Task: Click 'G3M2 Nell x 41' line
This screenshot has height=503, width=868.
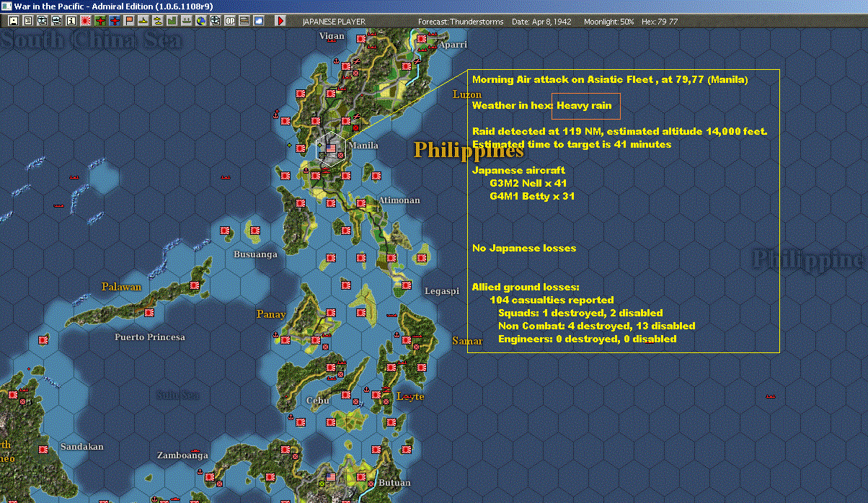Action: tap(528, 183)
